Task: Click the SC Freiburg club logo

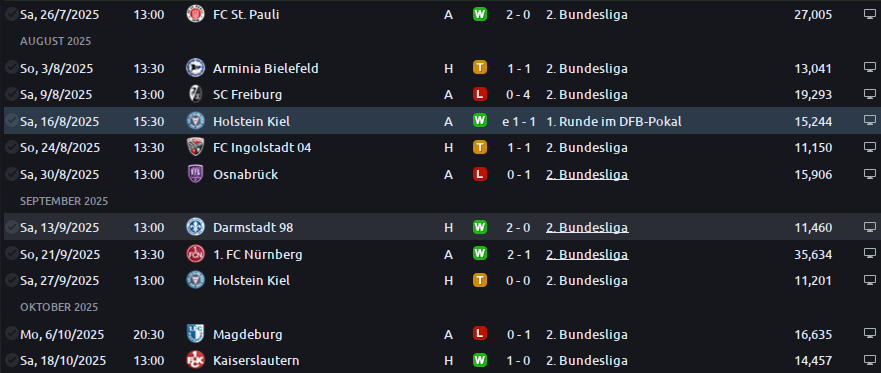Action: click(x=196, y=94)
